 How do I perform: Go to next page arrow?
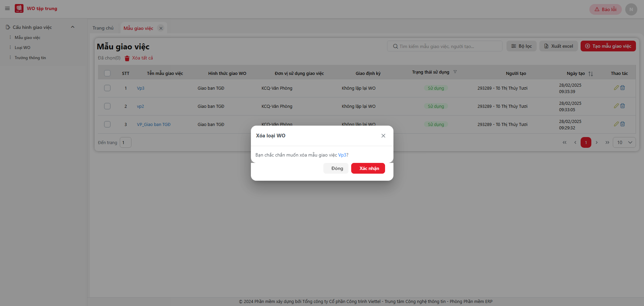[597, 142]
